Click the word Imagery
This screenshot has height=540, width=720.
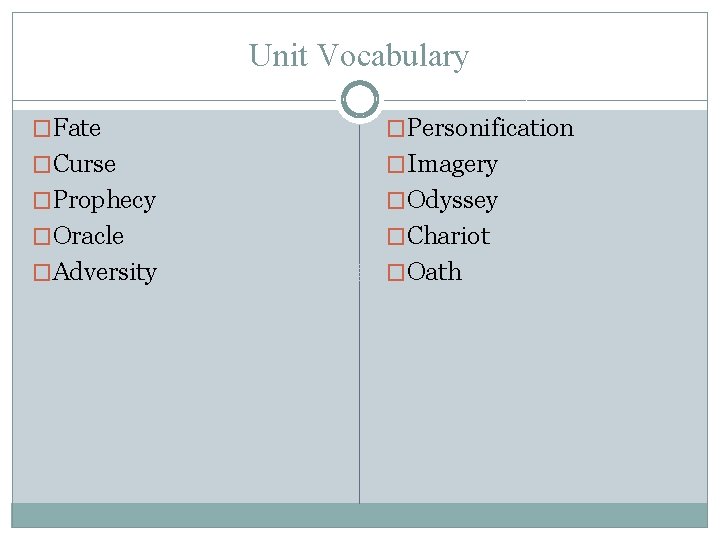[x=453, y=164]
